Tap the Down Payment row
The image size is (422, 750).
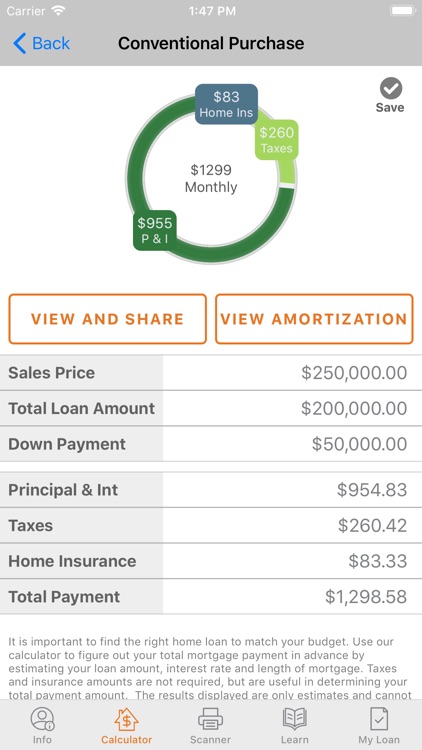(211, 444)
